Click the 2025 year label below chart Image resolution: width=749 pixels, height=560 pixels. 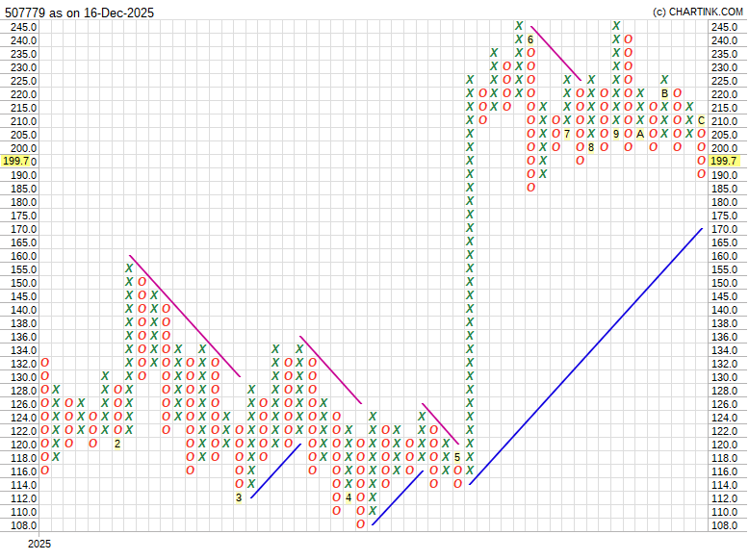coord(39,545)
